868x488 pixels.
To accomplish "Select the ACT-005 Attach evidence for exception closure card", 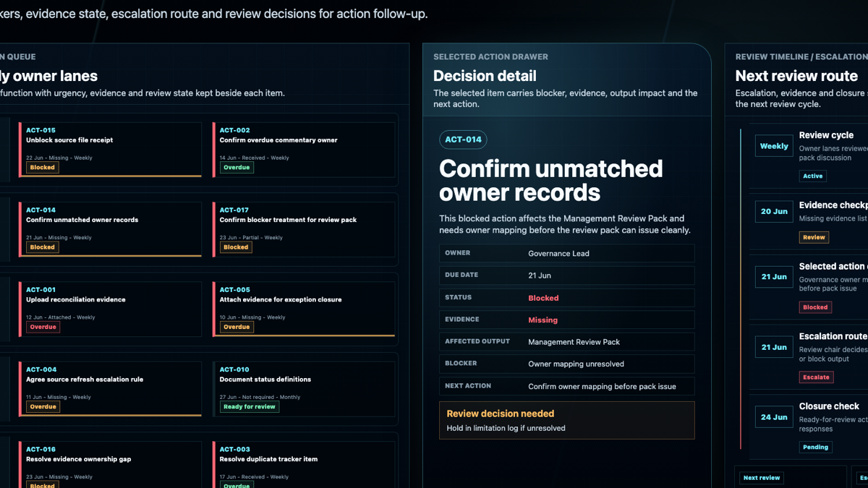I will click(304, 309).
